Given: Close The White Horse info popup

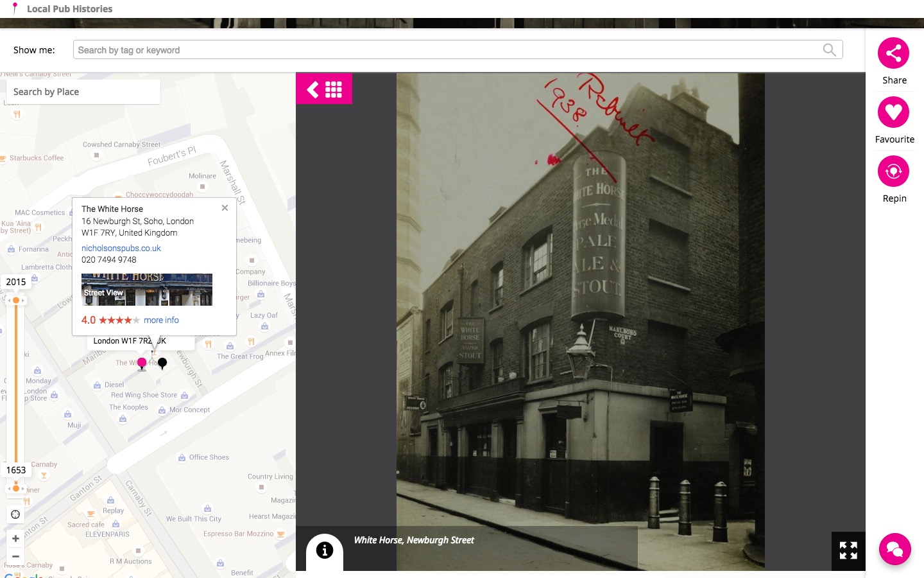Looking at the screenshot, I should (225, 207).
